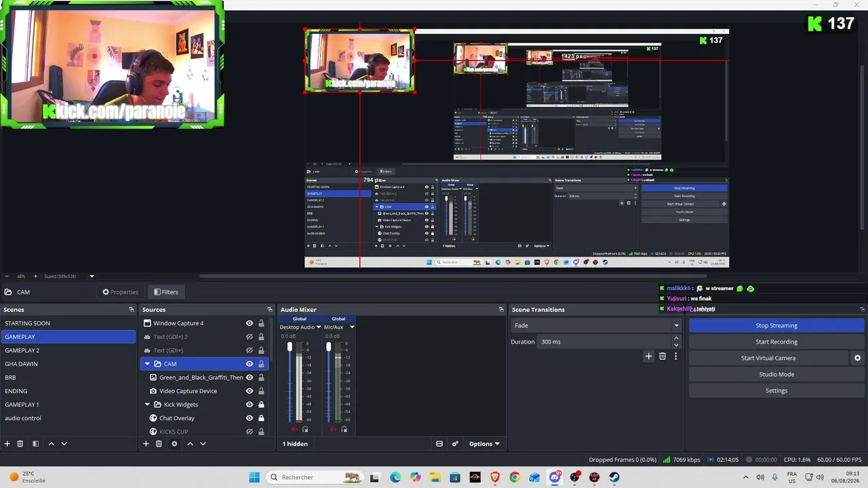Enable Studio Mode

pos(776,374)
